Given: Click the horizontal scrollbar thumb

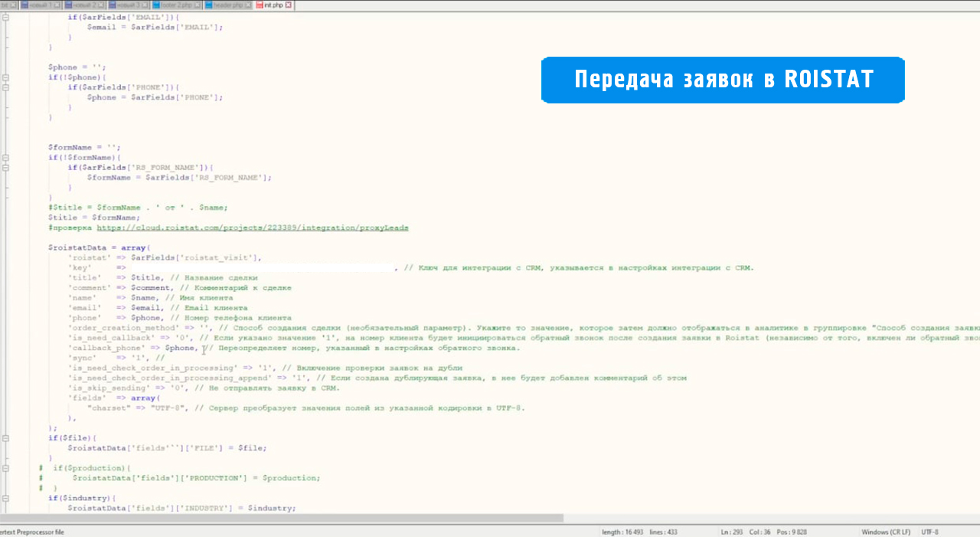Looking at the screenshot, I should pos(281,519).
